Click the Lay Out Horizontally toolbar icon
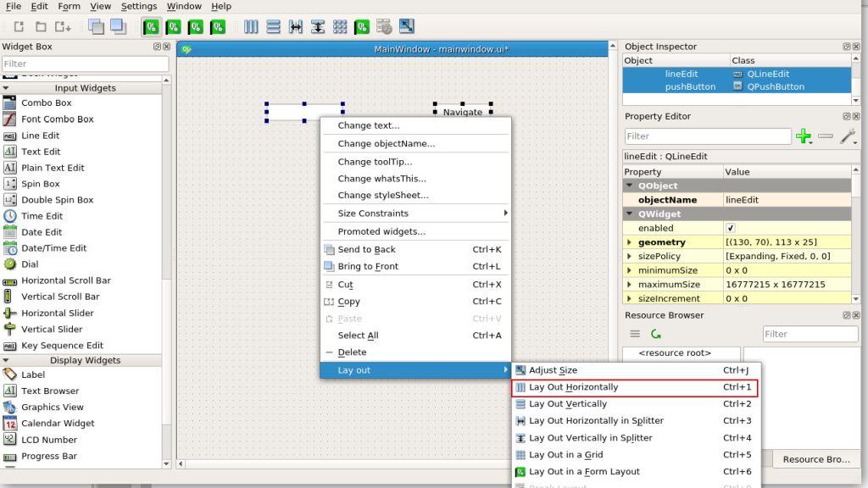Viewport: 868px width, 488px height. [x=251, y=27]
